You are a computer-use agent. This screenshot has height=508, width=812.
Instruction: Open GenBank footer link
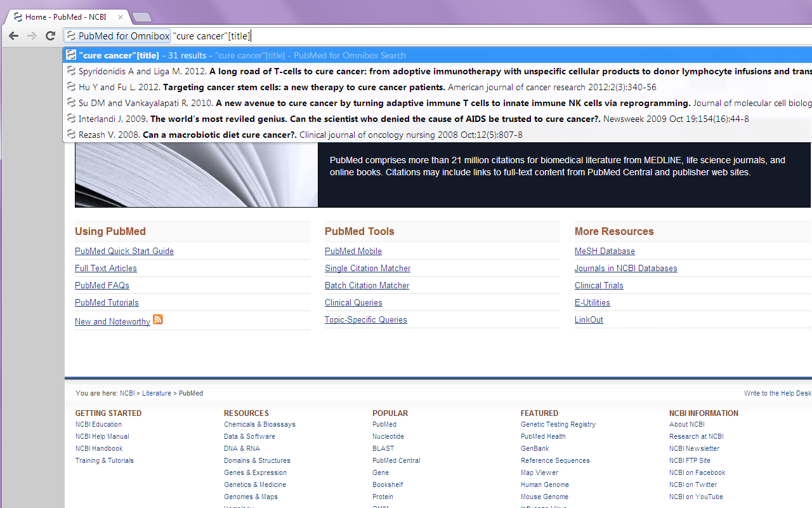point(535,448)
